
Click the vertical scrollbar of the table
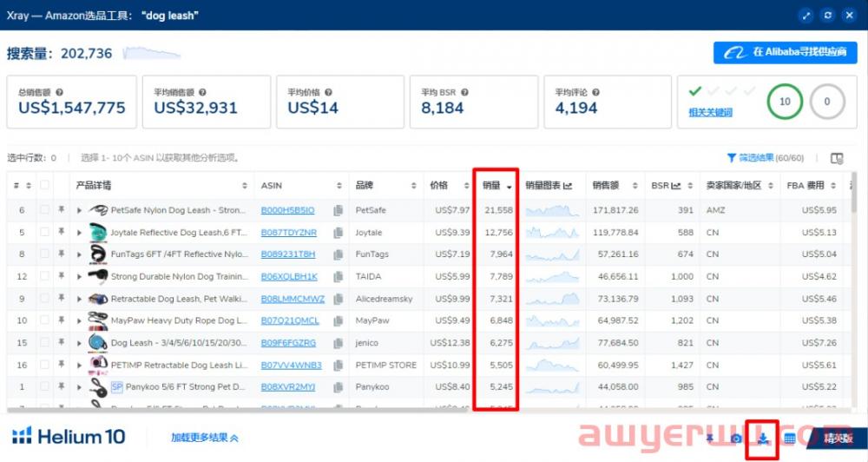854,191
